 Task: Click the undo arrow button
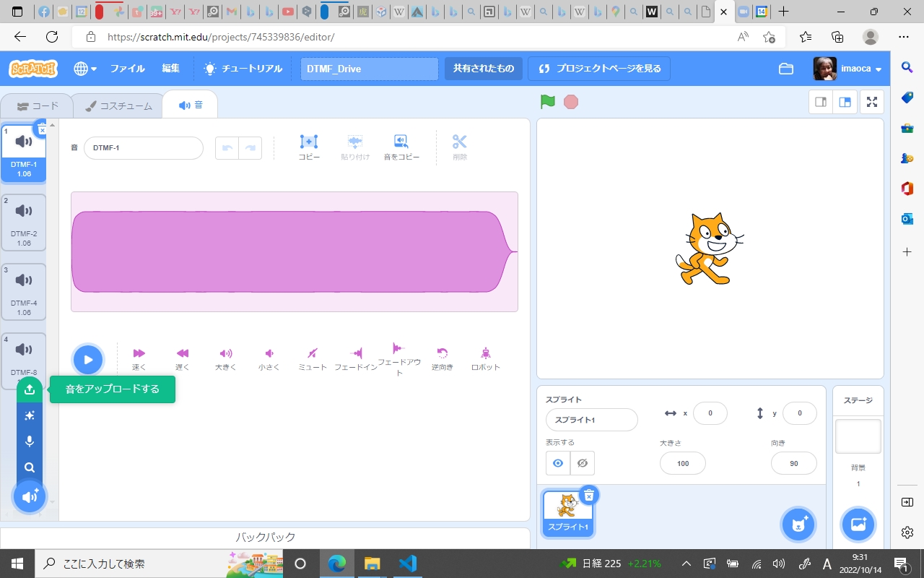227,147
